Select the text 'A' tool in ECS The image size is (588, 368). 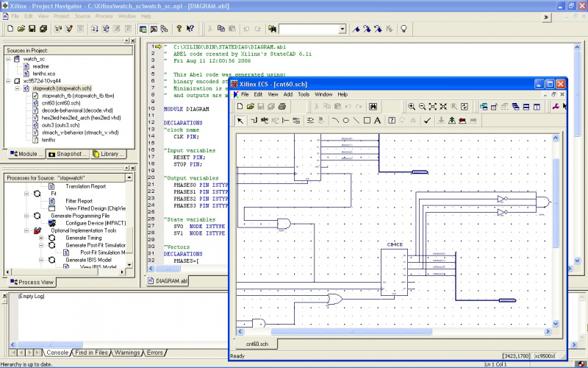point(377,121)
